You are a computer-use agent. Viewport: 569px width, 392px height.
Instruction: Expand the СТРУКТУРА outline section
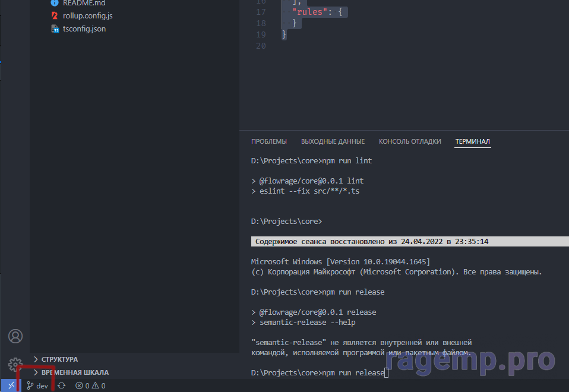[x=59, y=359]
